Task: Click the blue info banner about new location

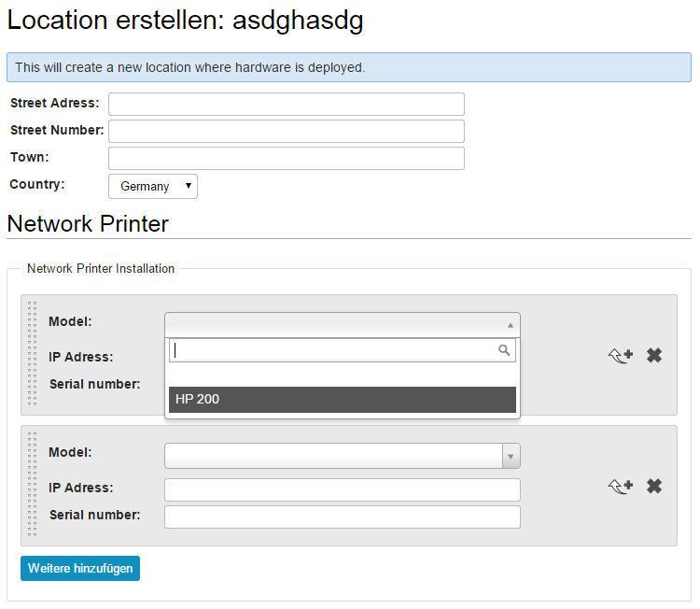Action: (x=349, y=67)
